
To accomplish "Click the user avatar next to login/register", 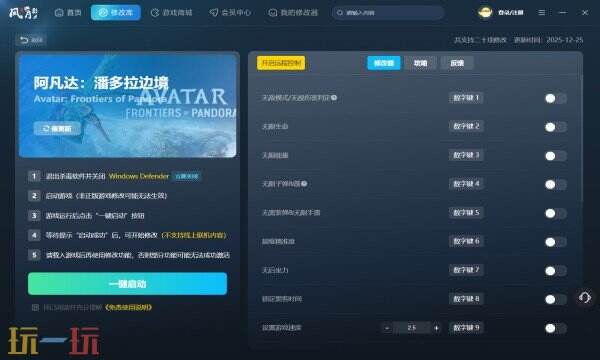I will [485, 12].
